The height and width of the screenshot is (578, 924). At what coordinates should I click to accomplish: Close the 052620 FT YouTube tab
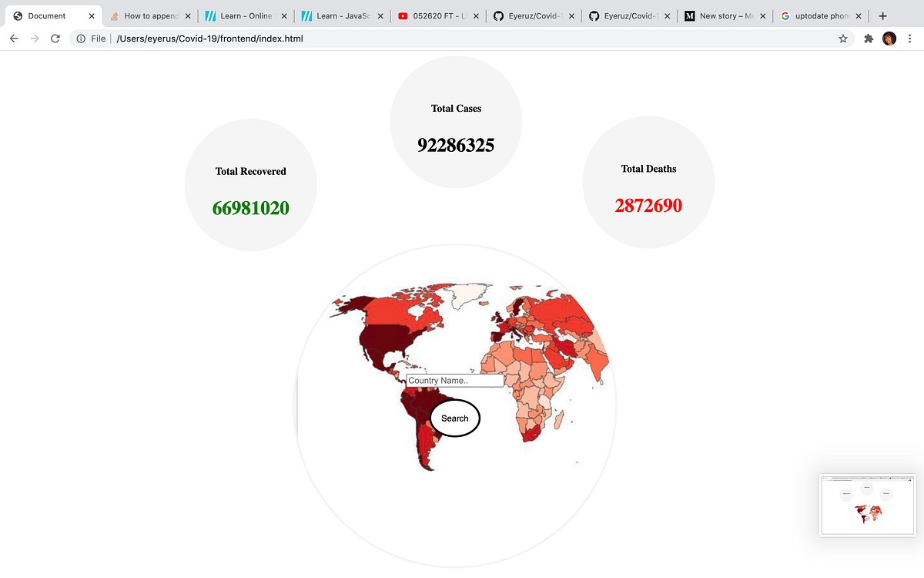click(476, 15)
